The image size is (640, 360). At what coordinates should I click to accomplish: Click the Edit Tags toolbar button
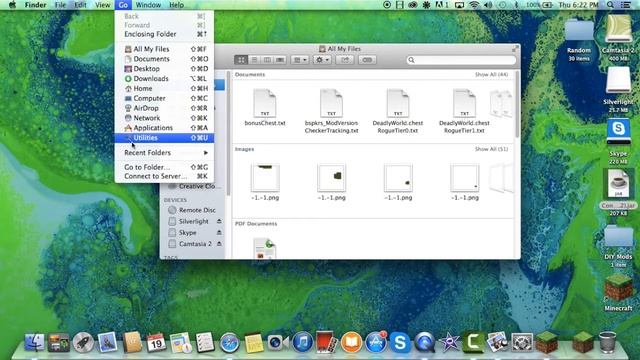tap(367, 60)
